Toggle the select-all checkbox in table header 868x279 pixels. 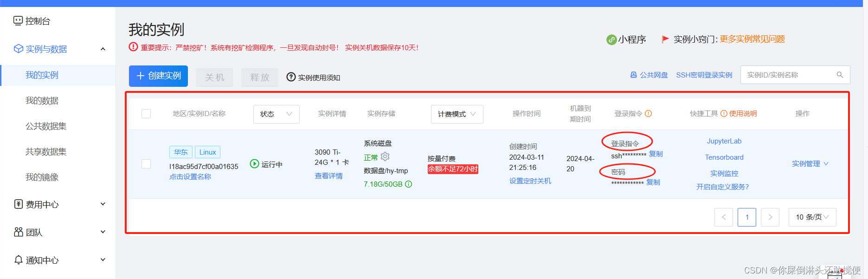[146, 114]
